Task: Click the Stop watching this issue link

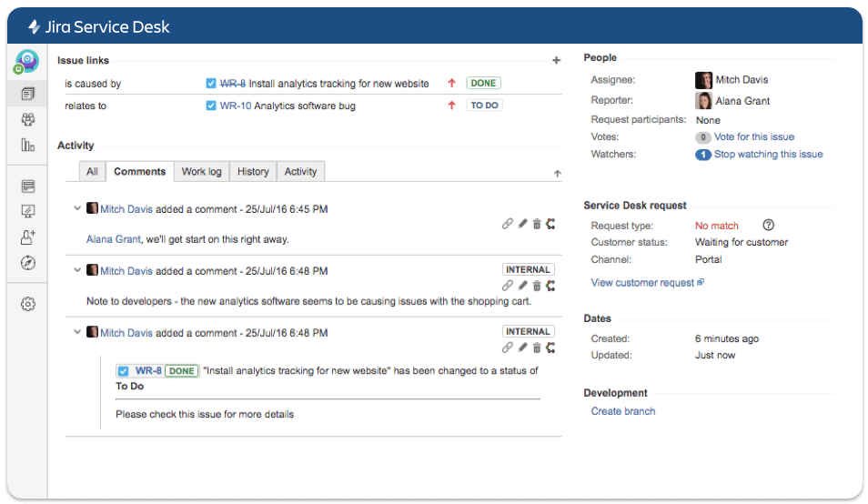Action: point(768,155)
